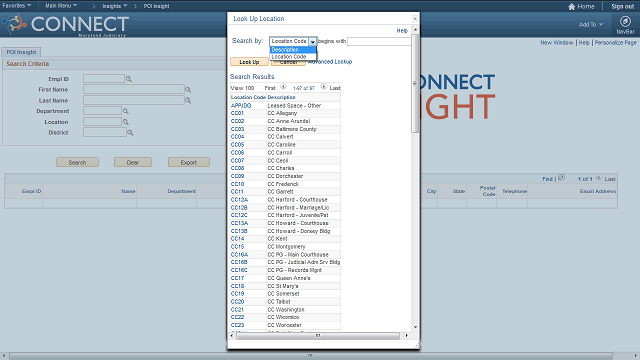Screen dimensions: 640x360
Task: Select location code CC23
Action: 237,325
